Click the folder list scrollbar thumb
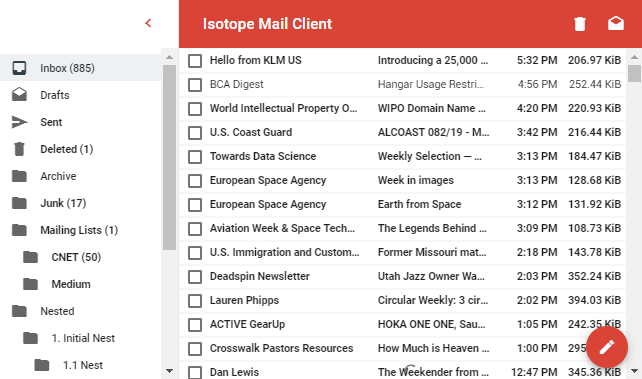Image resolution: width=642 pixels, height=379 pixels. (x=170, y=157)
